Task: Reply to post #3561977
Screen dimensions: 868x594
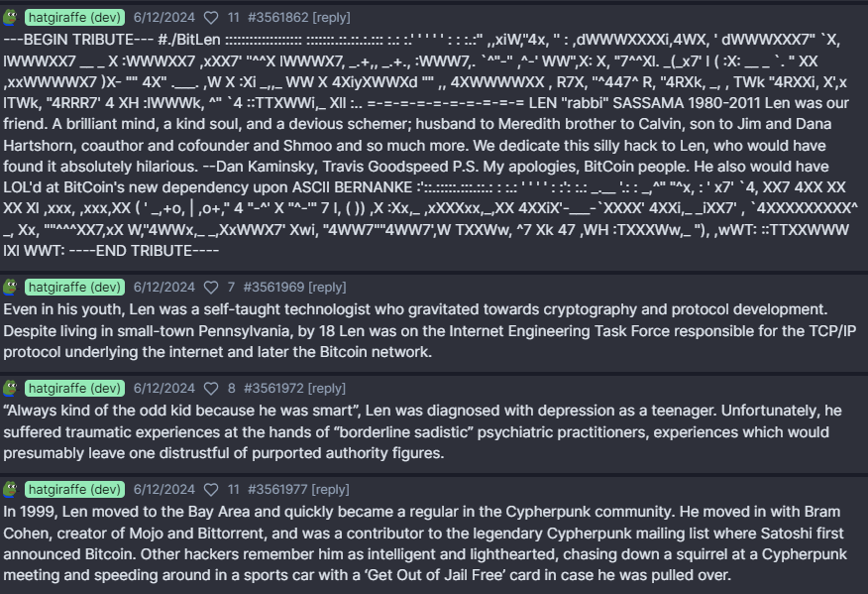Action: point(331,489)
